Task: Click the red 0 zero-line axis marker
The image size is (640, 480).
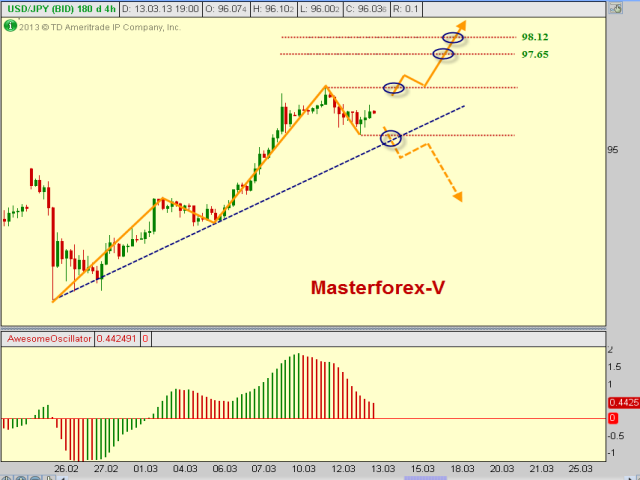Action: (613, 418)
